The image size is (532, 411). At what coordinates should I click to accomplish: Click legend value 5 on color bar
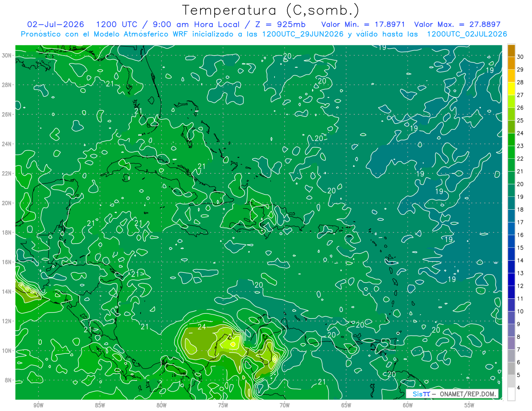click(x=520, y=375)
